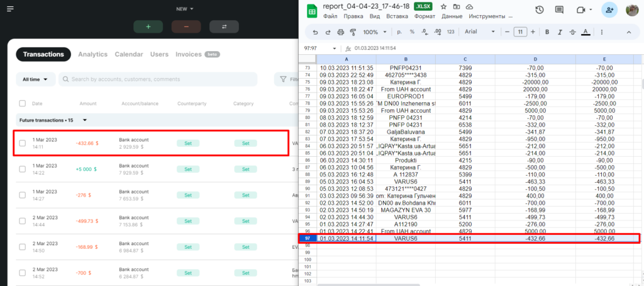Select the Paint format tool
The height and width of the screenshot is (286, 644).
tap(353, 32)
